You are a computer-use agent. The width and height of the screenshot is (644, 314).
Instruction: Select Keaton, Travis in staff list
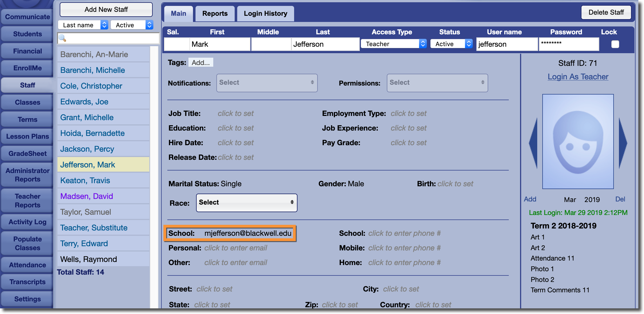pos(85,180)
